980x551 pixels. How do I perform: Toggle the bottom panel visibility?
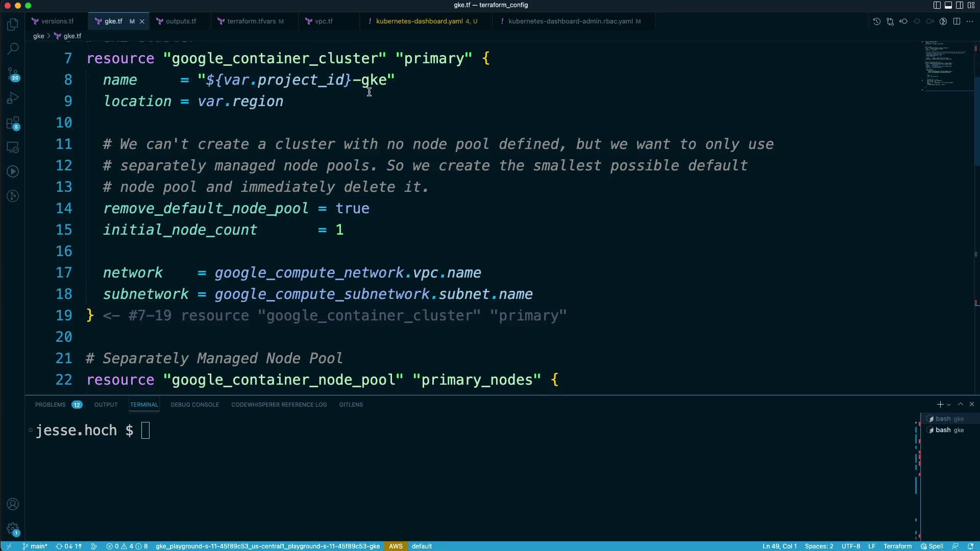click(x=948, y=5)
